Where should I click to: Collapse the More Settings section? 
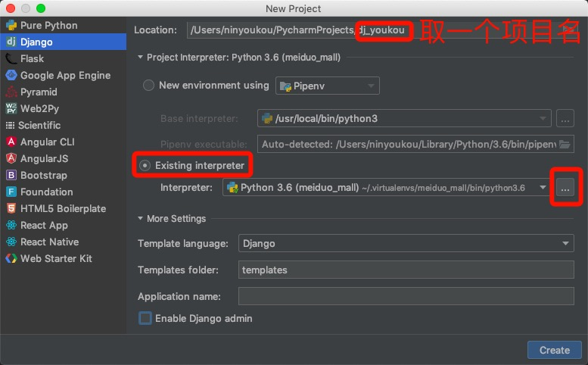coord(140,218)
